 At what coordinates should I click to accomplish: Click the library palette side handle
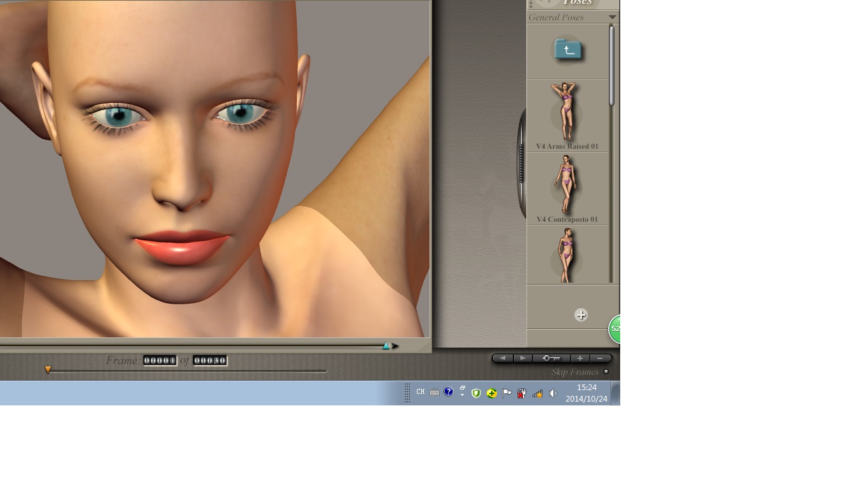coord(521,163)
